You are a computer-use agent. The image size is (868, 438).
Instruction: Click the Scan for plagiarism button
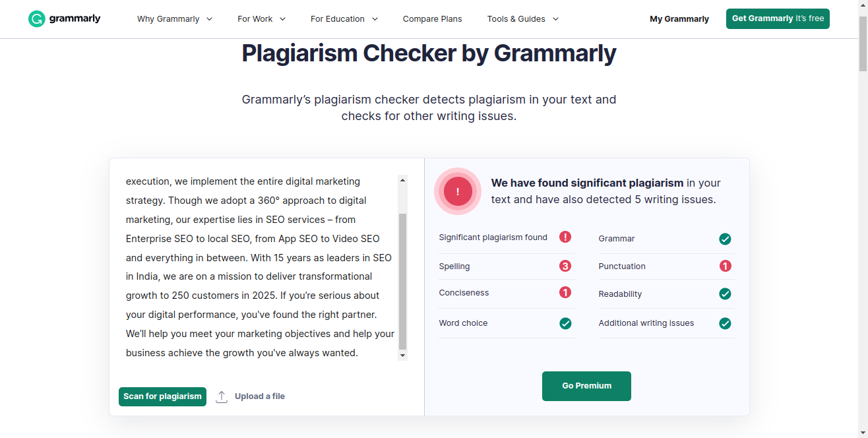click(162, 396)
